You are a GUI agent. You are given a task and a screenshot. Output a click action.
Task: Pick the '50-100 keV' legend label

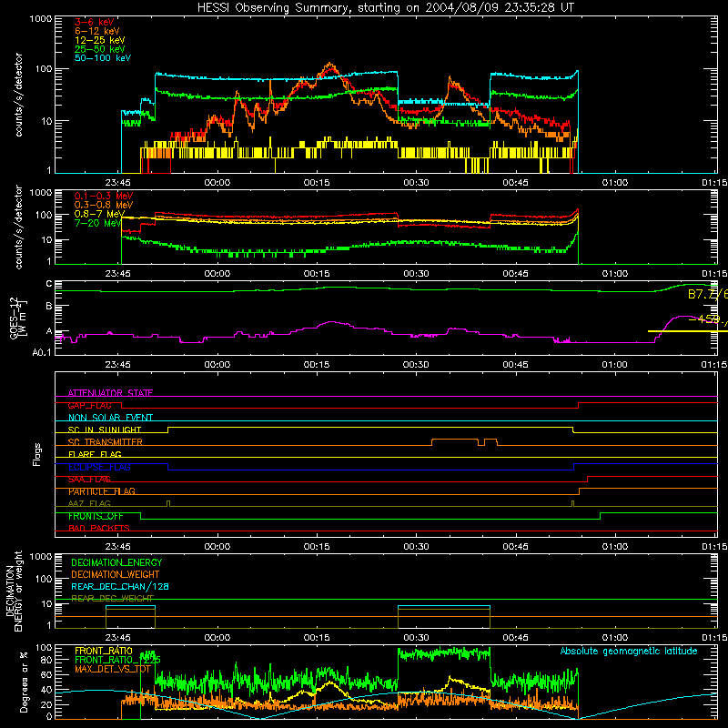[x=103, y=58]
